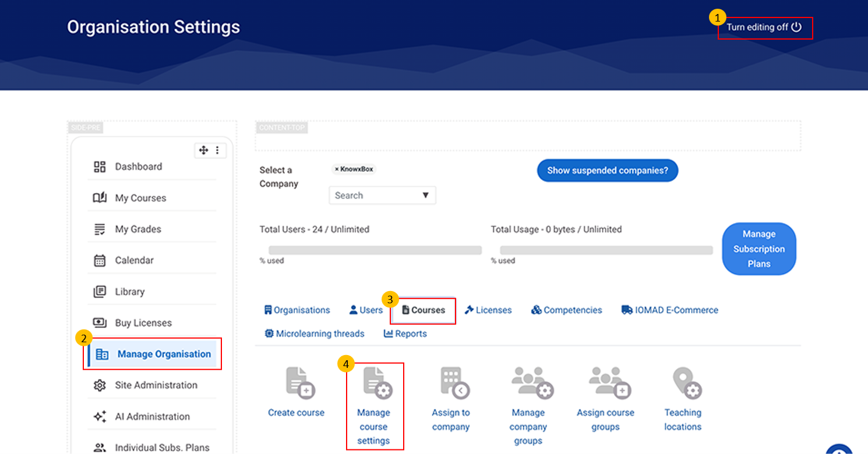This screenshot has width=868, height=454.
Task: Click the Total Users usage progress bar
Action: click(375, 250)
